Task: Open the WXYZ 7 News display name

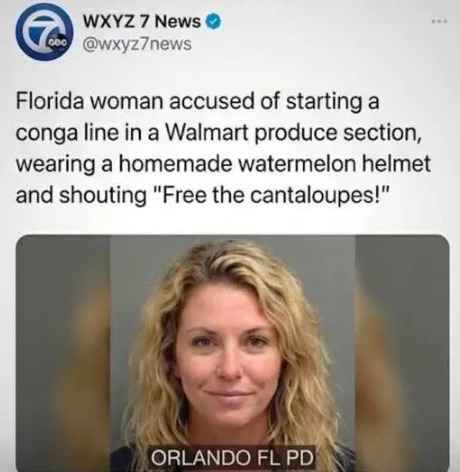Action: point(142,22)
